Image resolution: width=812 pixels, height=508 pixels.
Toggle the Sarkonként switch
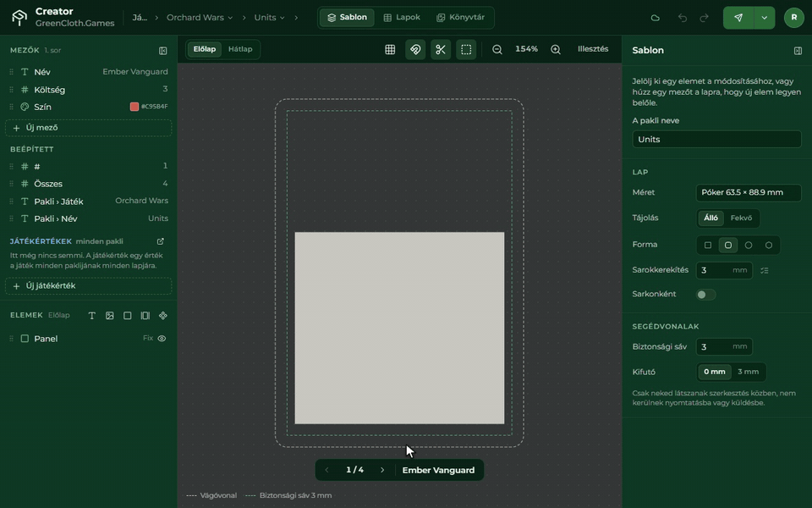coord(705,295)
